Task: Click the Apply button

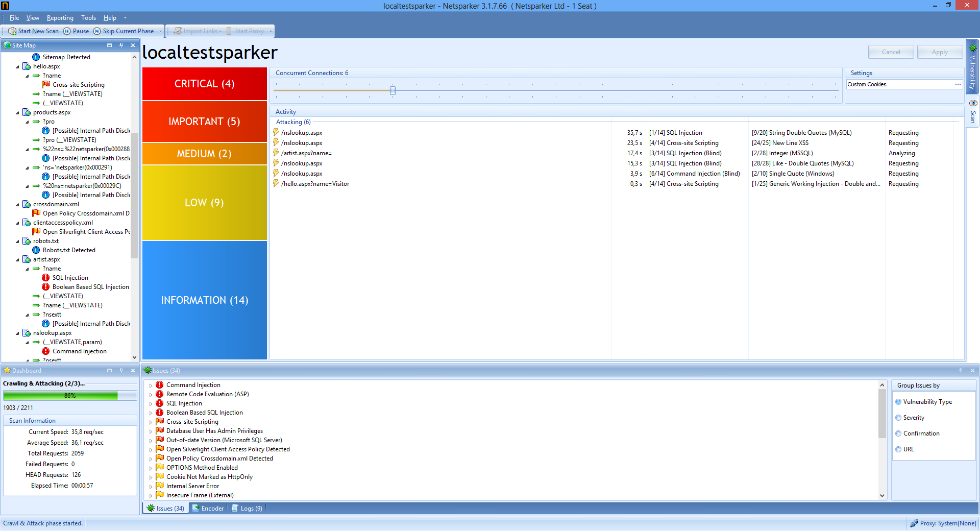Action: 939,52
